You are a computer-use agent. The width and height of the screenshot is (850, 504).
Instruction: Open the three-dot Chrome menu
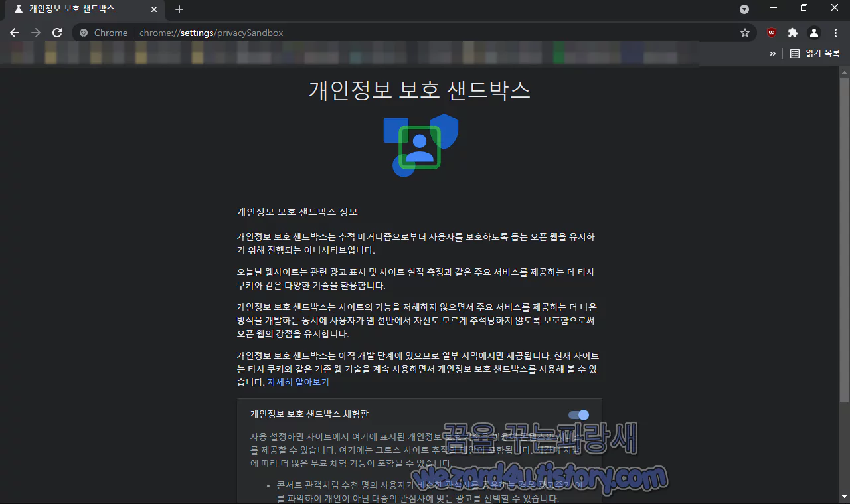pyautogui.click(x=835, y=32)
